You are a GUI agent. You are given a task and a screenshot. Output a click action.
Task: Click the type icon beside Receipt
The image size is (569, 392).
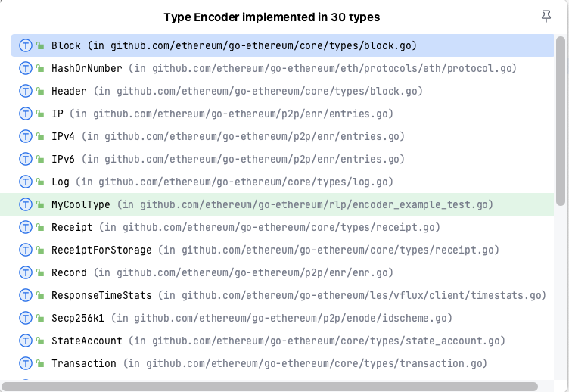pos(26,227)
